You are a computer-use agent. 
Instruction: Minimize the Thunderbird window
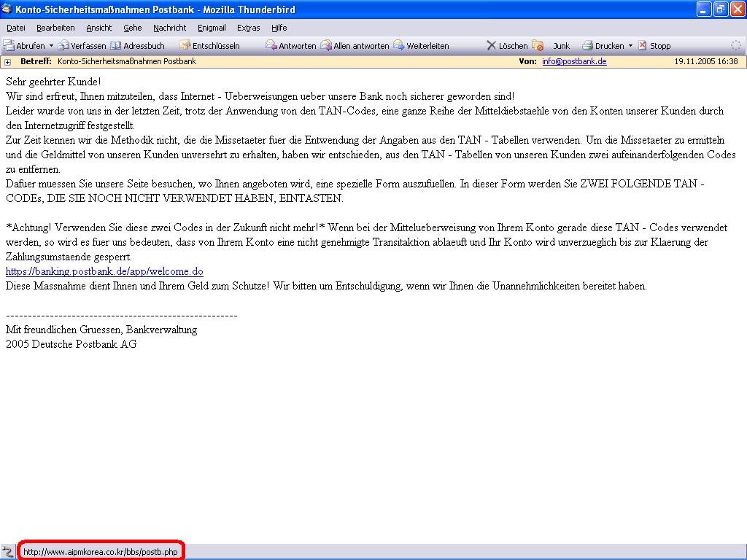[704, 9]
